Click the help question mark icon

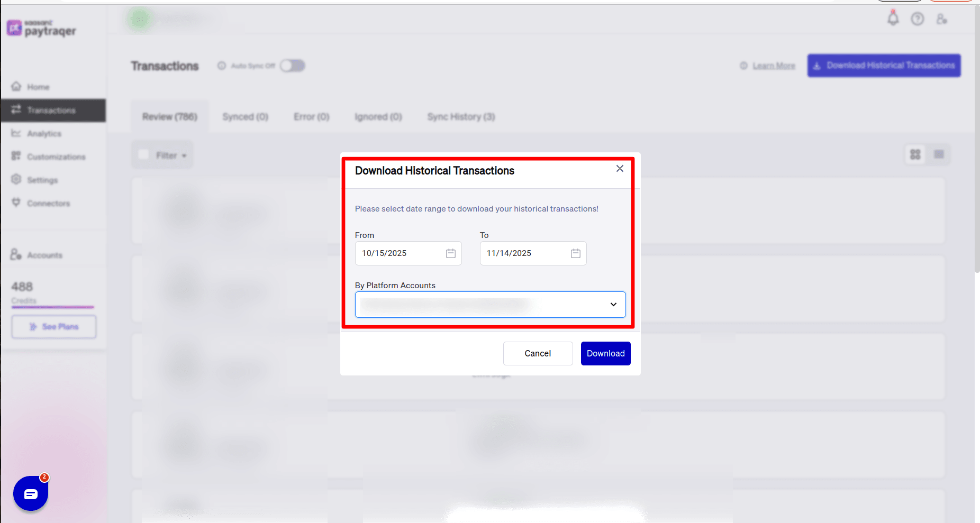click(917, 19)
